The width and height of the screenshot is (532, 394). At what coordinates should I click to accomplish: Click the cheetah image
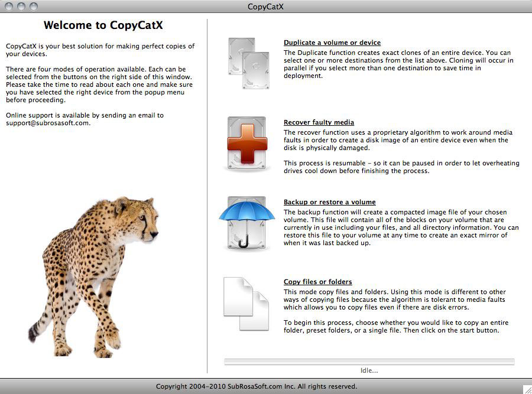(93, 277)
